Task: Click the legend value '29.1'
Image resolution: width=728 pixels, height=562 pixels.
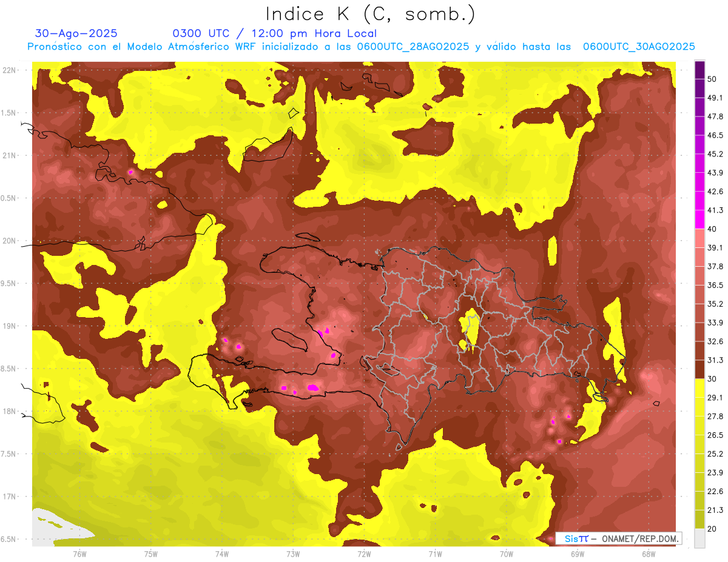Action: point(715,398)
